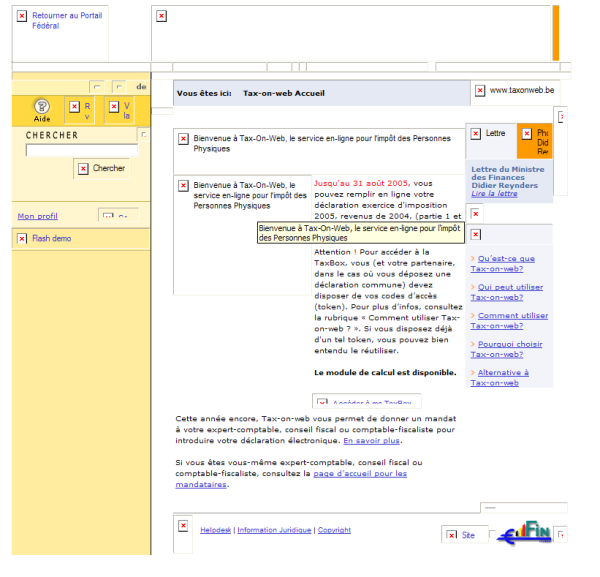Image resolution: width=600 pixels, height=577 pixels.
Task: Click the www.taxonweb.be icon
Action: (480, 91)
